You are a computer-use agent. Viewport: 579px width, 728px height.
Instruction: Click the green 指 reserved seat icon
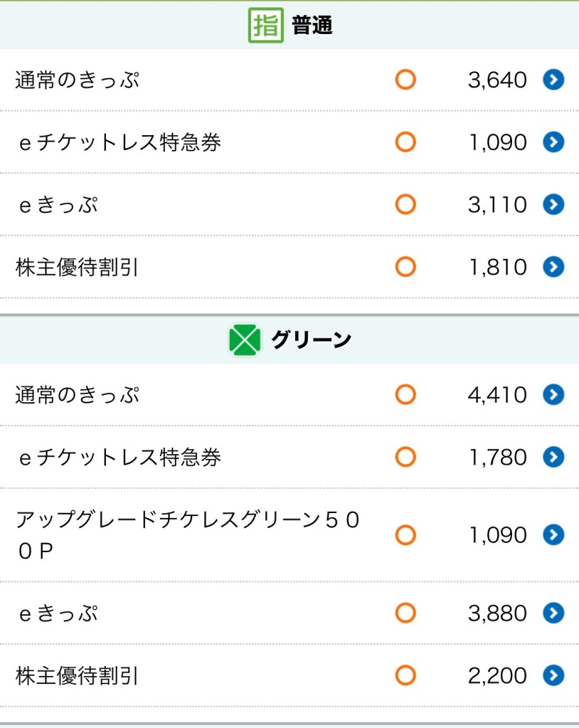(265, 26)
